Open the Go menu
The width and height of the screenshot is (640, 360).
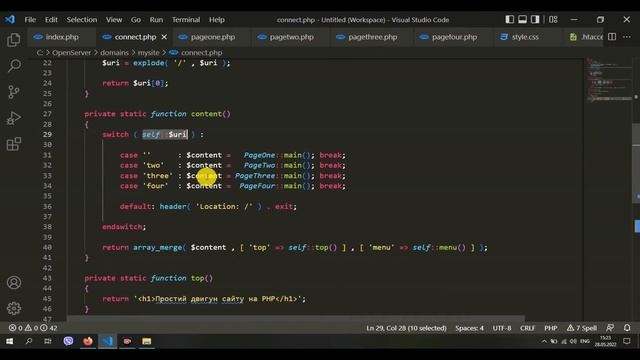pyautogui.click(x=136, y=20)
